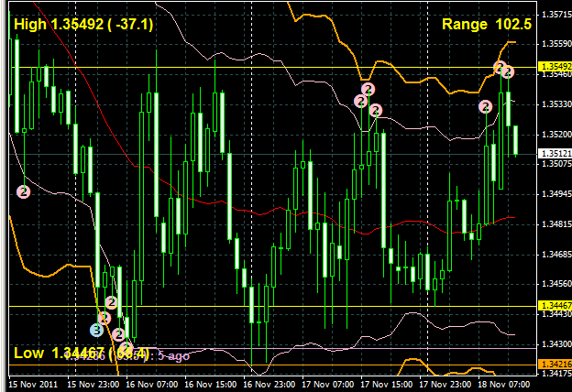
Task: Click the highlighted 1.35492 price tag
Action: [553, 67]
